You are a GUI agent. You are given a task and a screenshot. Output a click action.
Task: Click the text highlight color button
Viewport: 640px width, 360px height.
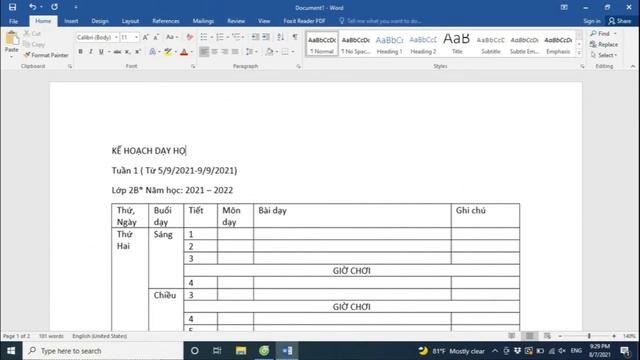point(168,52)
